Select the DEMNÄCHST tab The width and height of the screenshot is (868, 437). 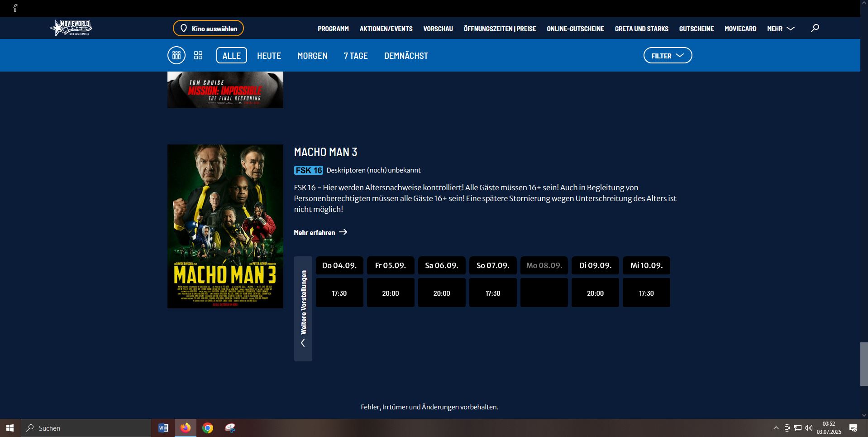point(406,56)
